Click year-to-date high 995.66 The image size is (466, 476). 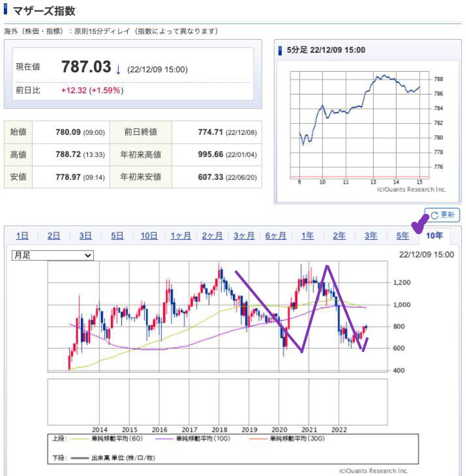click(x=211, y=155)
